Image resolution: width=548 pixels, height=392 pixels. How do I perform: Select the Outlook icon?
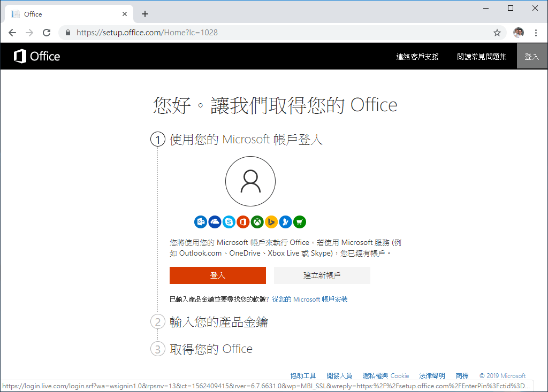(200, 222)
